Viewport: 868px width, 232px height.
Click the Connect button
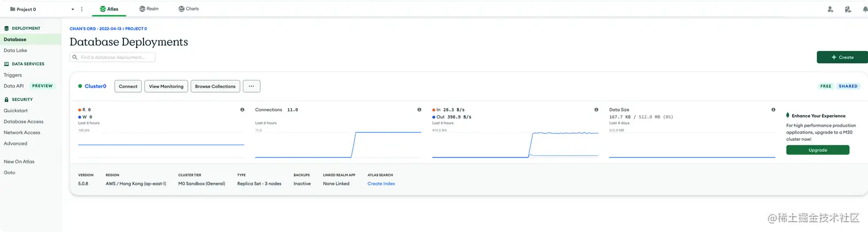pos(128,86)
